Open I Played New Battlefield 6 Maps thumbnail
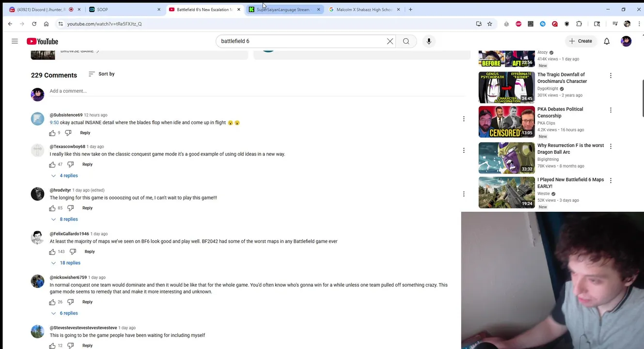 point(506,192)
